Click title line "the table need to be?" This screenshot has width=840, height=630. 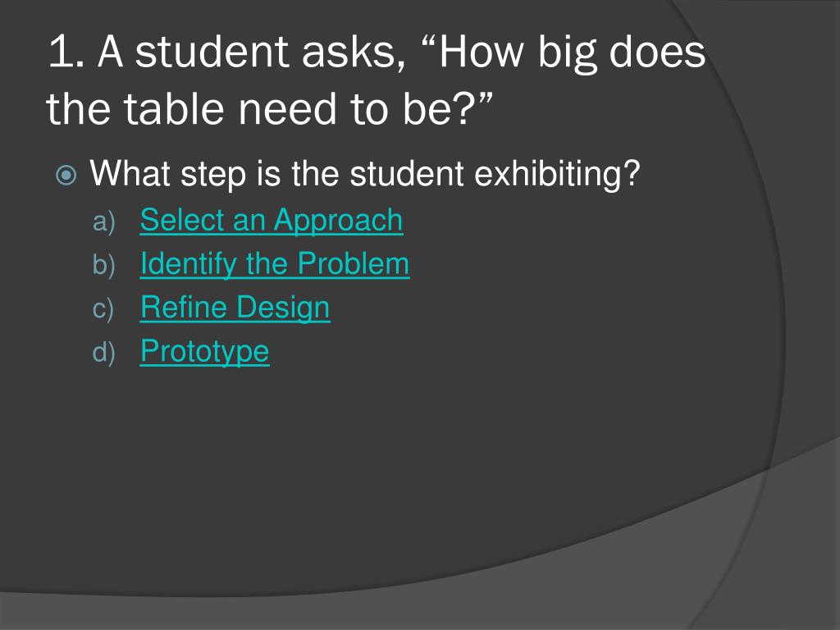pos(269,109)
